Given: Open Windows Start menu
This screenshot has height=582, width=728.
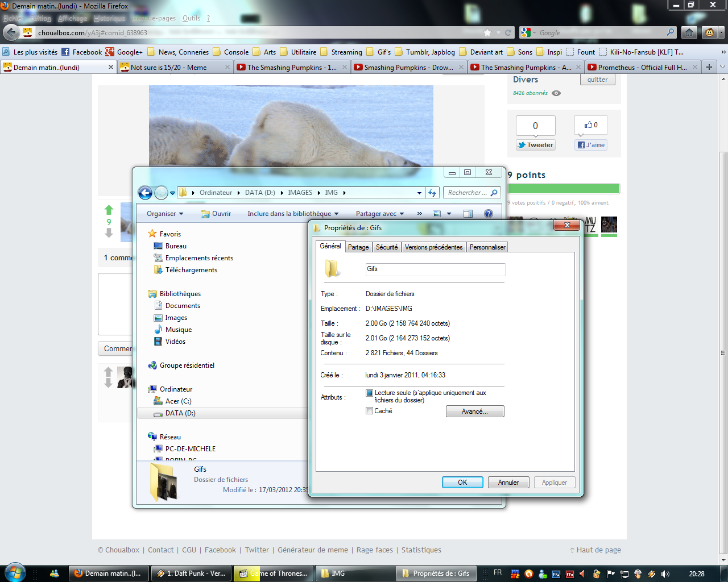Looking at the screenshot, I should [14, 573].
